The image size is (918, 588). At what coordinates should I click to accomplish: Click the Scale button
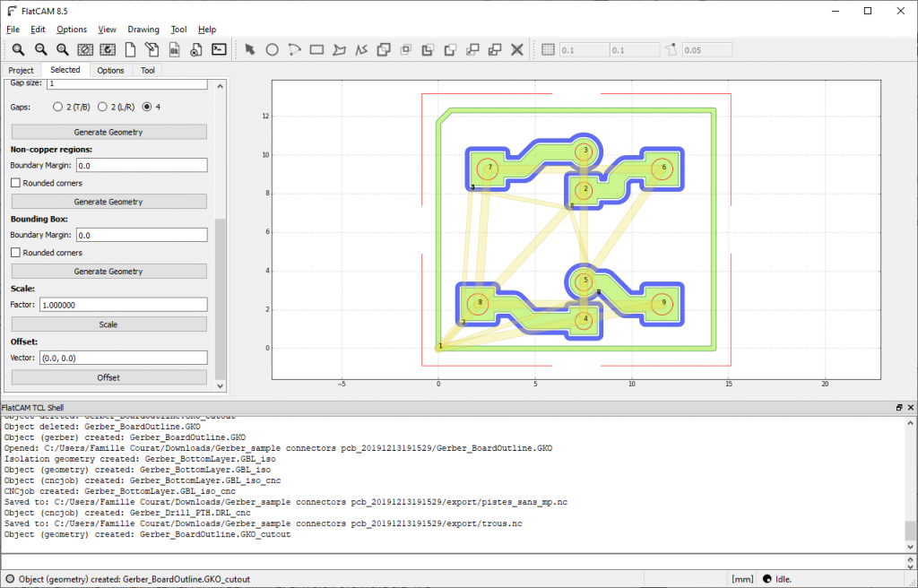pos(108,324)
